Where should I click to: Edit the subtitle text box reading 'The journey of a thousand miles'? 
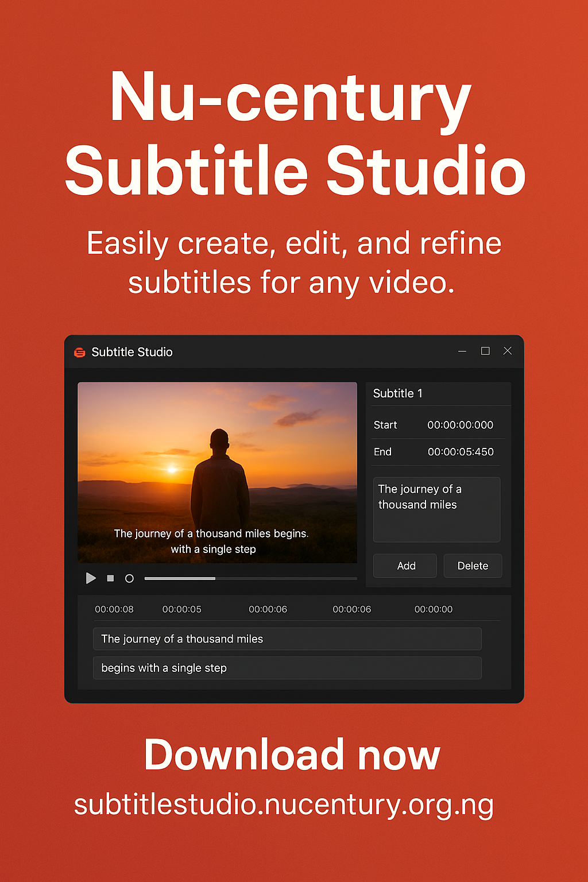pos(436,509)
